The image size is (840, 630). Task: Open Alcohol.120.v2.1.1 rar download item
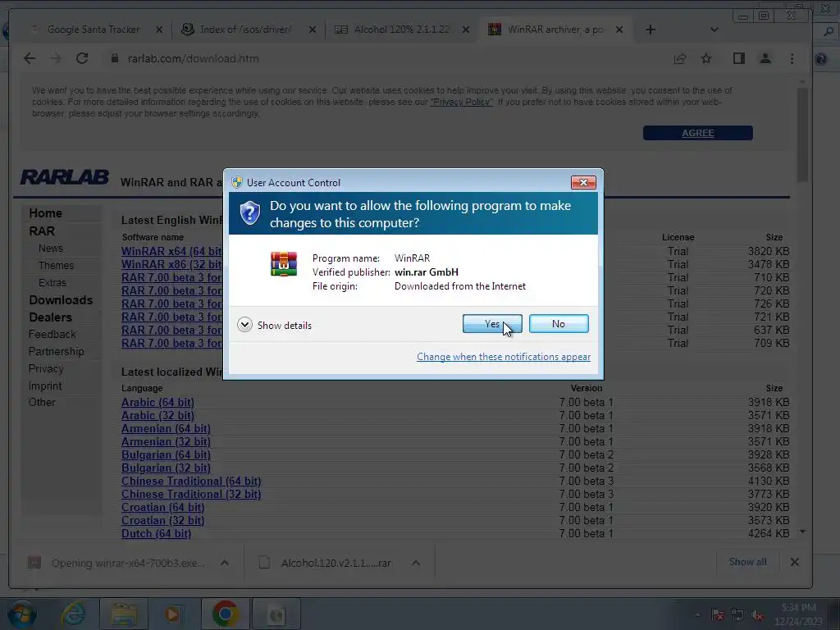[x=336, y=563]
